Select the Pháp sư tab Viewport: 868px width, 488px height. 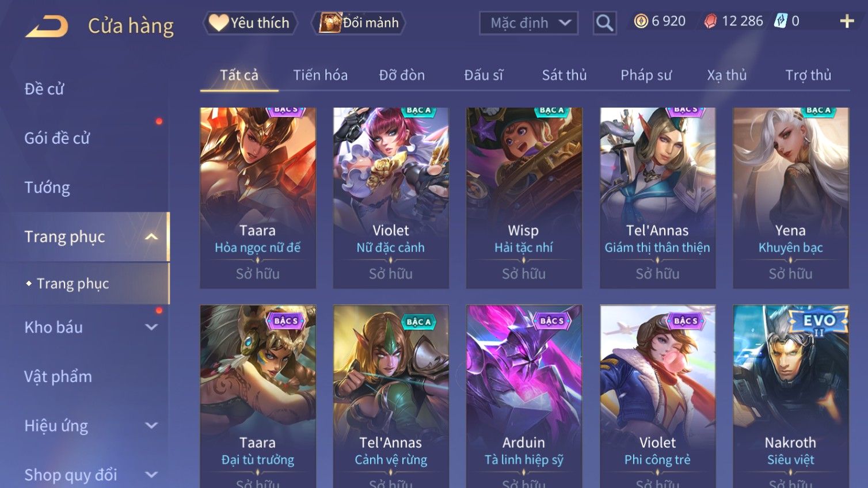(646, 75)
